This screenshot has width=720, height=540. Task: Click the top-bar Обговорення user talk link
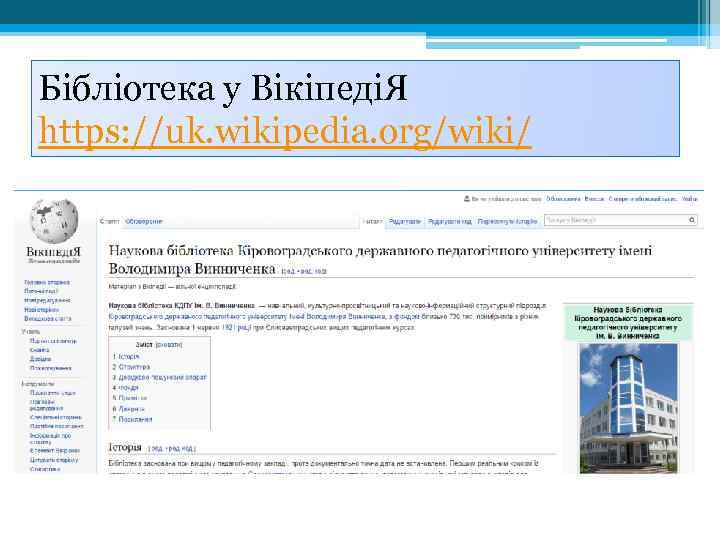(x=563, y=199)
